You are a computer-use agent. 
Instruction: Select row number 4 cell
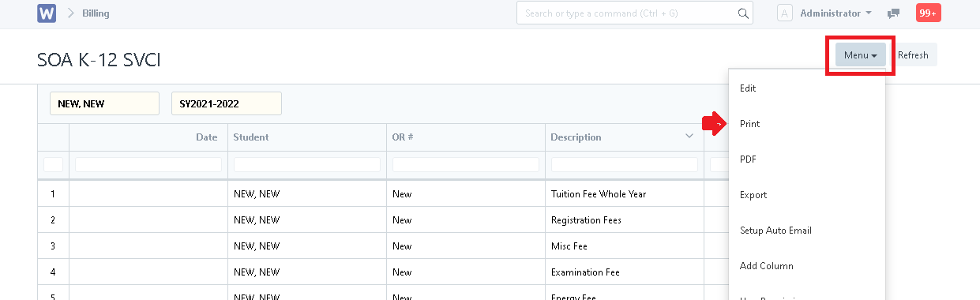(53, 272)
